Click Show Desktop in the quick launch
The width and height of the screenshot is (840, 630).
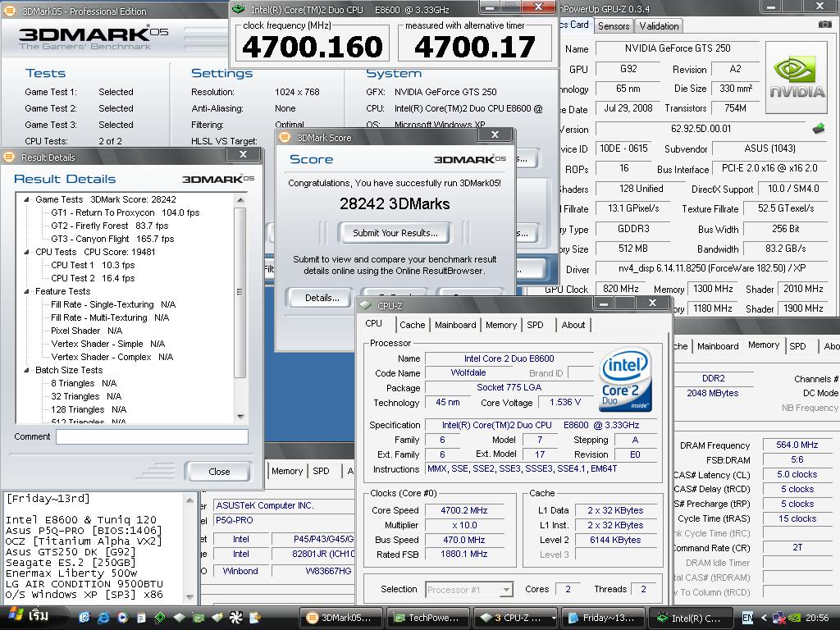coord(84,618)
